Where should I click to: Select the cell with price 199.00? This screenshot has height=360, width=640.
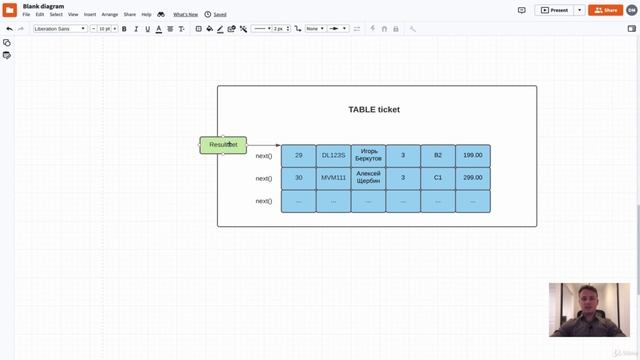473,156
